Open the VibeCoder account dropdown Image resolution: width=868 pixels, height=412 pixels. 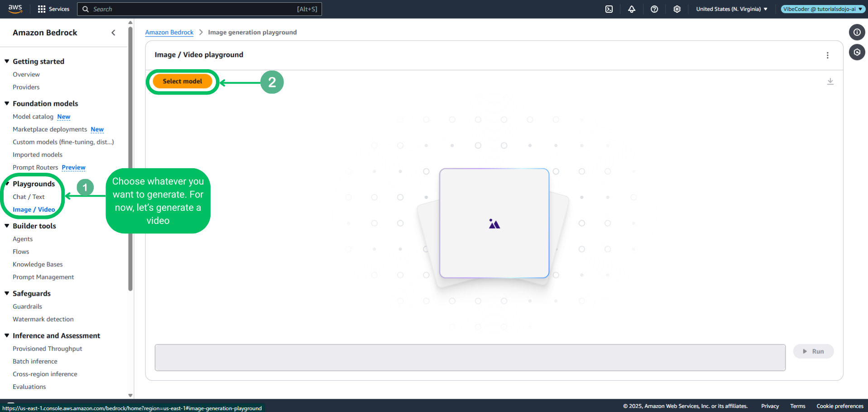coord(822,9)
